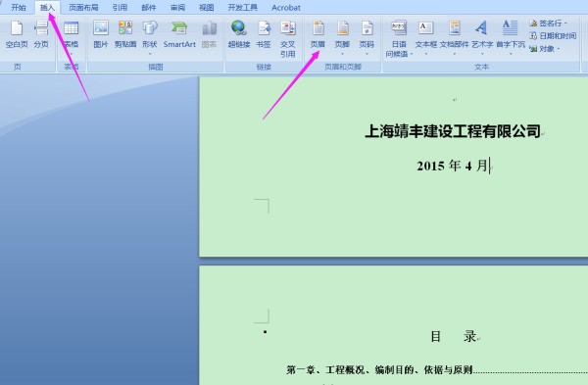Image resolution: width=588 pixels, height=385 pixels.
Task: Select the 插入 (Insert) tab
Action: 47,8
